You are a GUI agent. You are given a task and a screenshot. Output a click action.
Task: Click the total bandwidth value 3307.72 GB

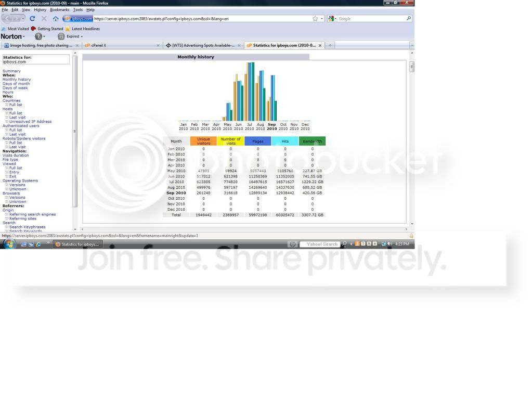click(x=313, y=215)
